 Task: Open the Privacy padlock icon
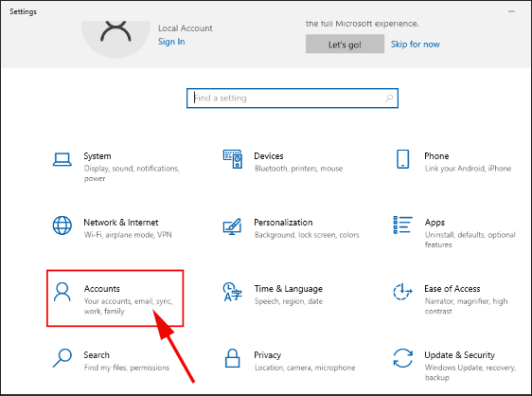[x=233, y=358]
